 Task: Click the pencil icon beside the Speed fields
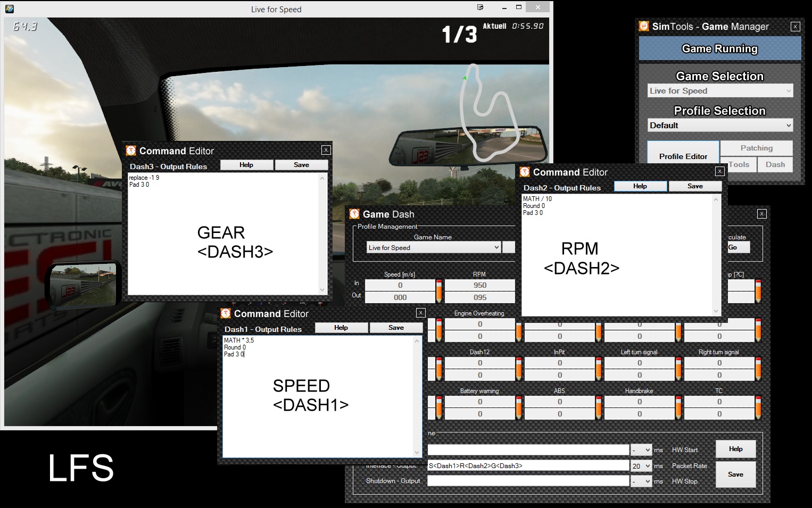439,291
